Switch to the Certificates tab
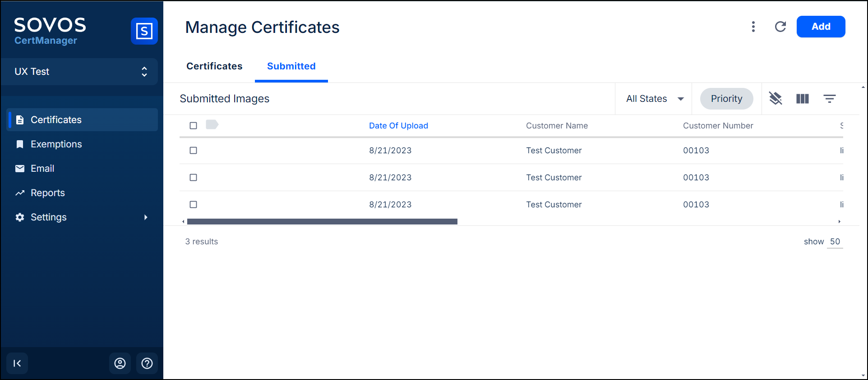 pos(214,66)
